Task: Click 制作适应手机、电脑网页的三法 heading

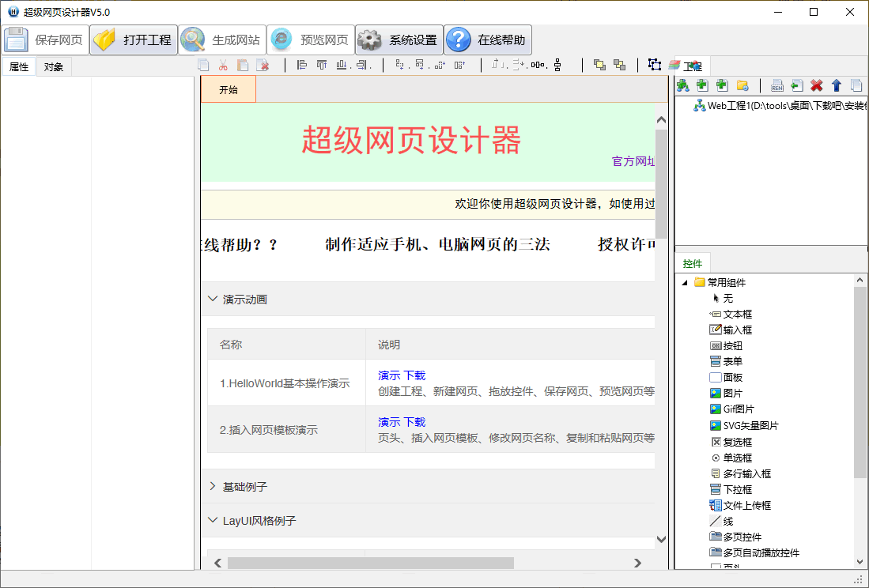Action: (x=437, y=244)
